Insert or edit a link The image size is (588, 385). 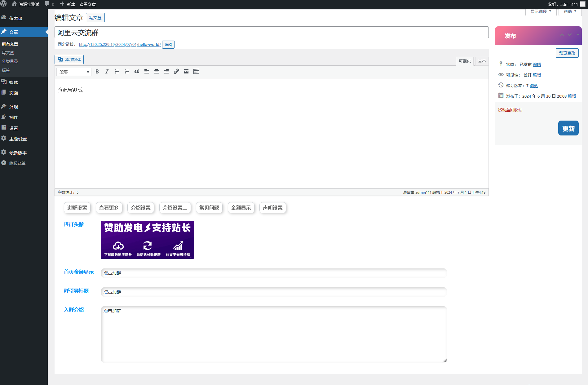pyautogui.click(x=176, y=72)
